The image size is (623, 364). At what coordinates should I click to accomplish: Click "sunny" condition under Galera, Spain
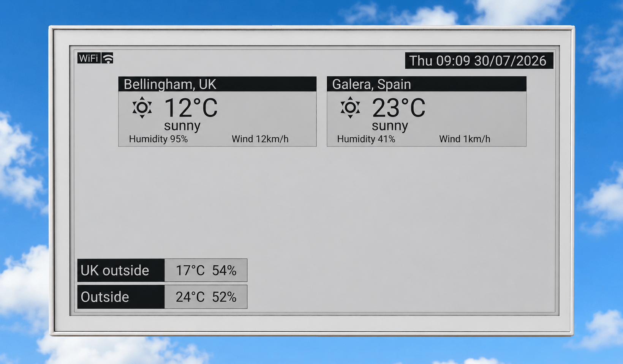tap(390, 126)
